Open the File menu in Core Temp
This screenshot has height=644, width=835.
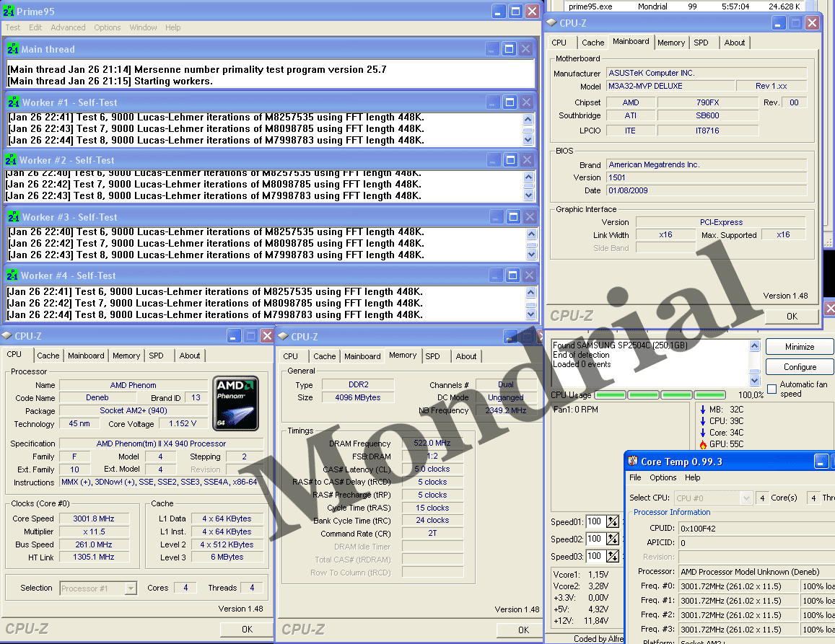(635, 477)
